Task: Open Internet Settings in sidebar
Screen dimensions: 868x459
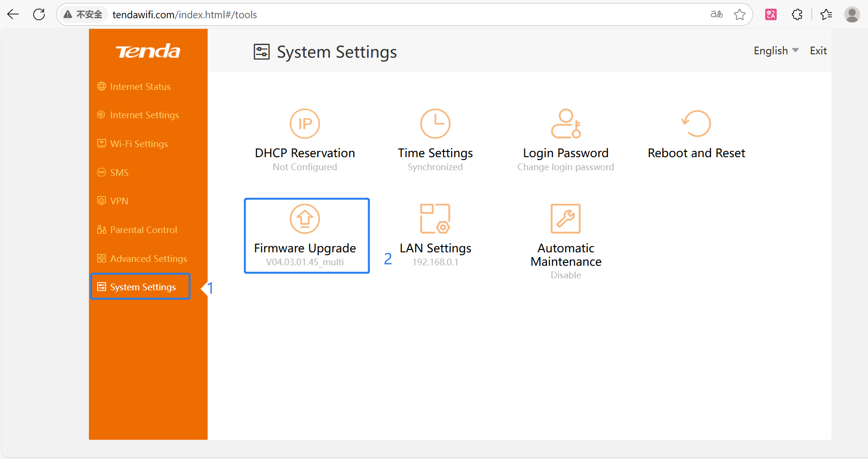Action: [144, 115]
